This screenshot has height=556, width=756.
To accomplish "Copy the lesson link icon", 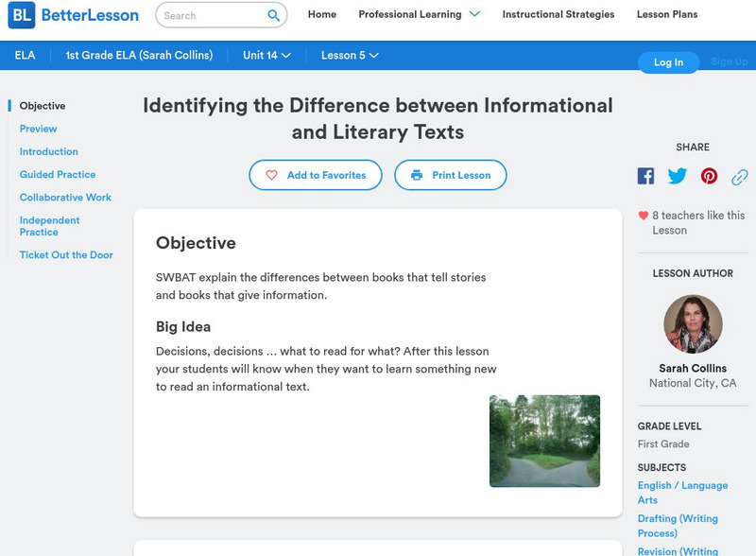I will tap(740, 176).
